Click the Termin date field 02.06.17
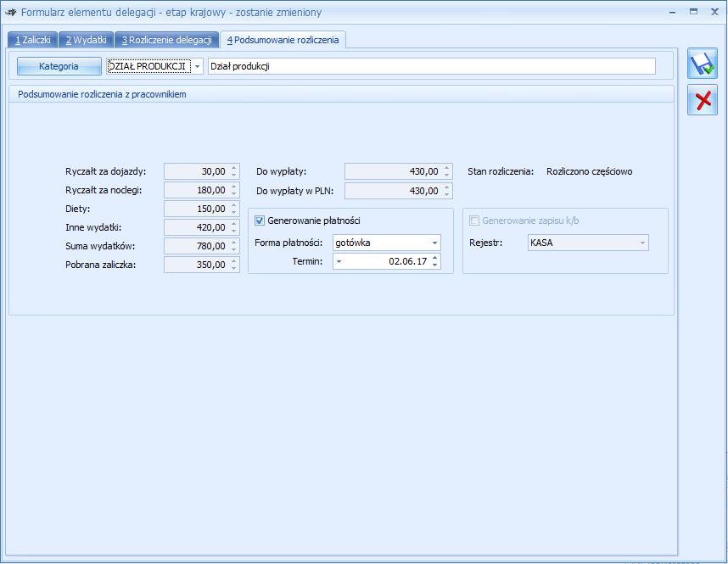Image resolution: width=728 pixels, height=564 pixels. (387, 261)
